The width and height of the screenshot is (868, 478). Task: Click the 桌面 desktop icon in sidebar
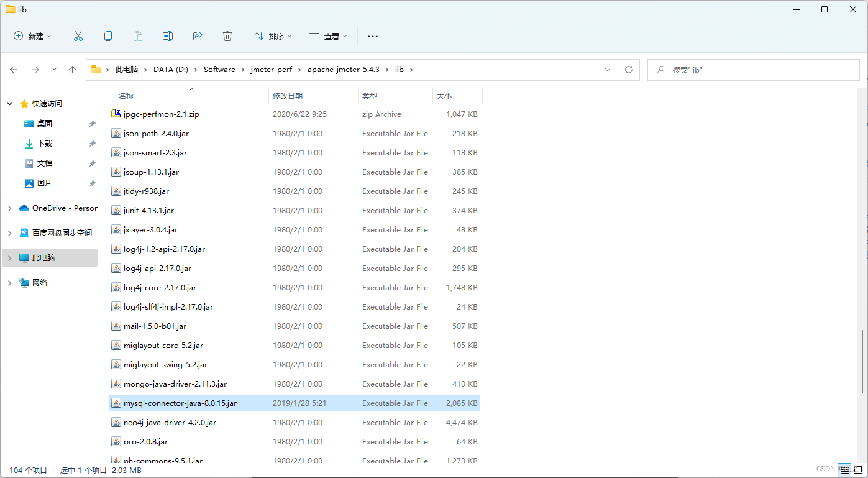click(29, 123)
